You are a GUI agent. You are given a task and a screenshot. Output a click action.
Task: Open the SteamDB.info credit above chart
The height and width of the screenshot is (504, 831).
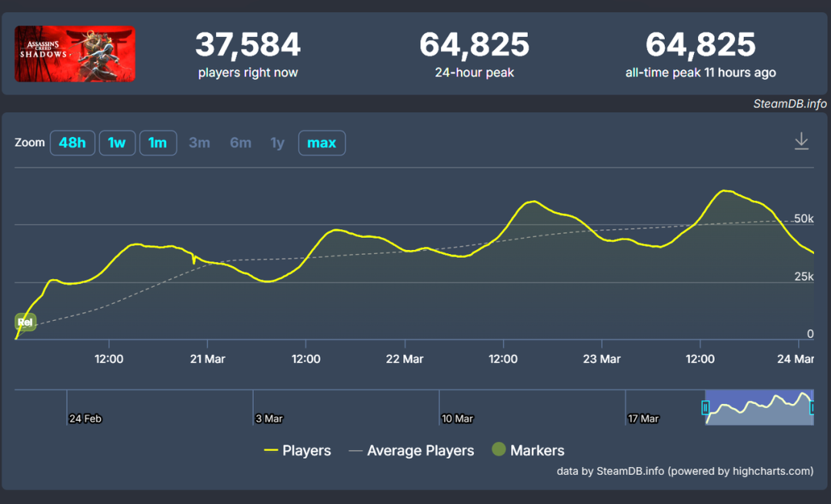[789, 104]
